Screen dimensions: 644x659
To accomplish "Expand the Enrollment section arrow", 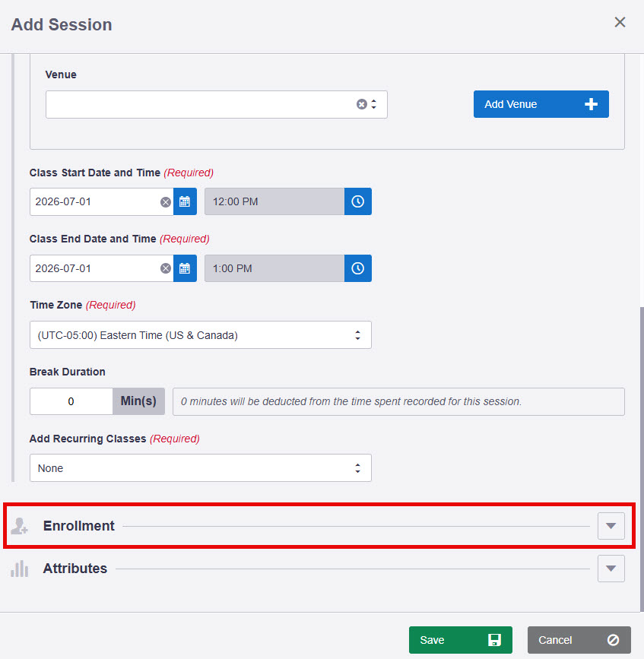I will tap(611, 526).
